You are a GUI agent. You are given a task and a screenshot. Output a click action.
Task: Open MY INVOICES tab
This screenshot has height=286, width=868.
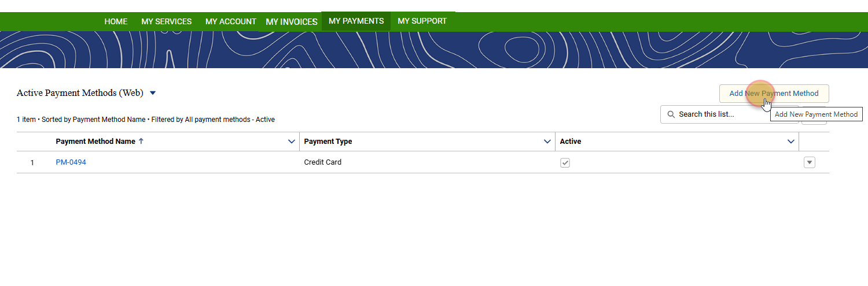click(x=292, y=22)
